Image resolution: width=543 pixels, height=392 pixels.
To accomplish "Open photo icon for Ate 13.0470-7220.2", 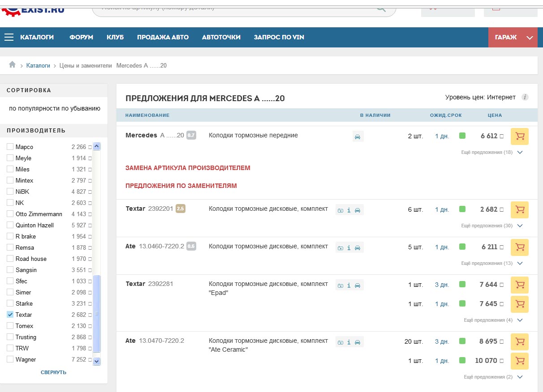I will click(x=340, y=342).
